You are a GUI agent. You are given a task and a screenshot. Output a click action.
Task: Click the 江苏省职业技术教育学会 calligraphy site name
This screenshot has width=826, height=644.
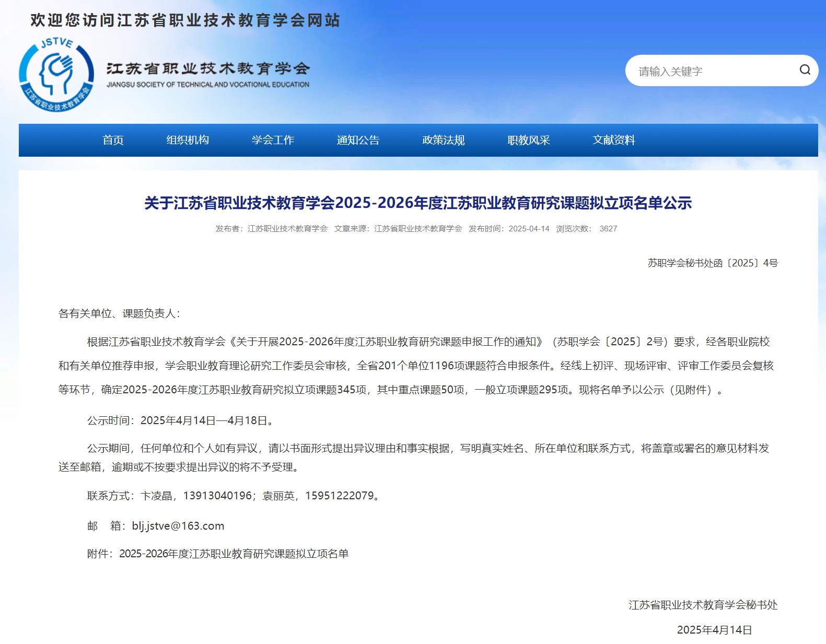pos(208,68)
